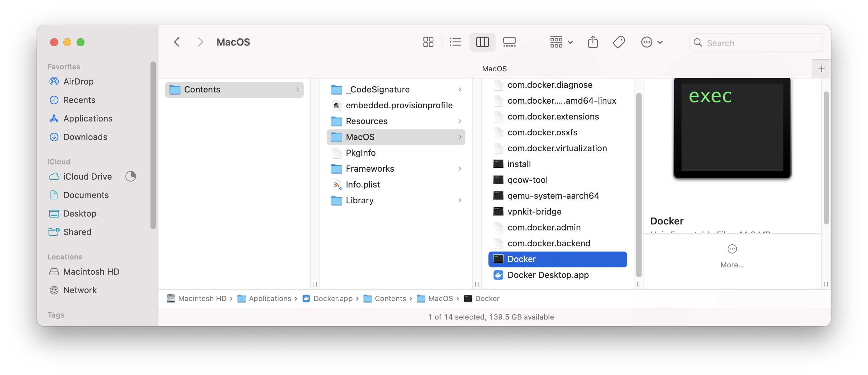Screen dimensions: 868x375
Task: Navigate back using the back arrow
Action: pyautogui.click(x=177, y=42)
